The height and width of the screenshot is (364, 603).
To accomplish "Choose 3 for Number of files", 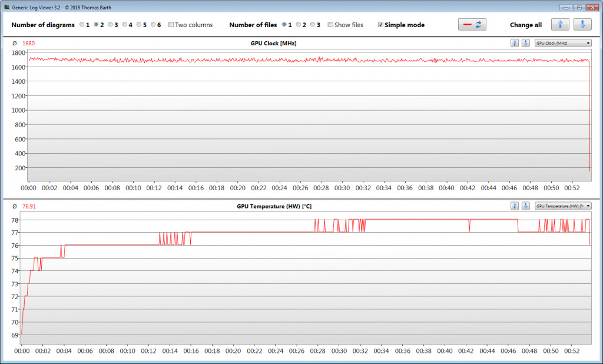I will click(313, 25).
